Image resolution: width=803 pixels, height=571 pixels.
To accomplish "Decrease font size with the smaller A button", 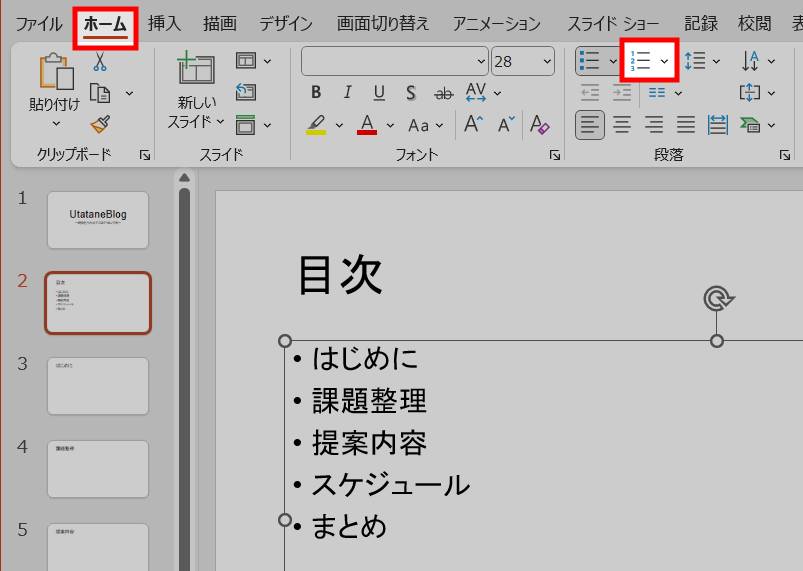I will pyautogui.click(x=506, y=124).
